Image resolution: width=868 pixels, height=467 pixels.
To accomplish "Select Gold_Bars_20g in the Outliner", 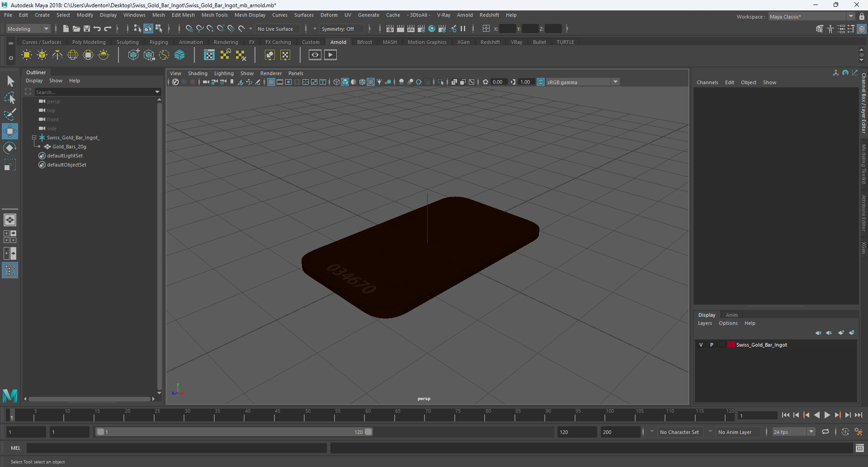I will point(69,147).
